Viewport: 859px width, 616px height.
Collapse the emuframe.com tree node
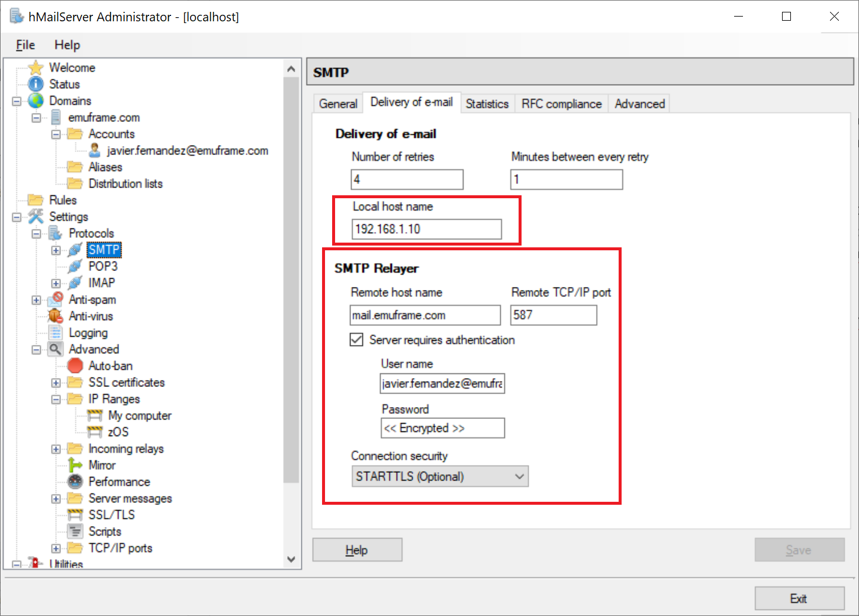pos(36,118)
